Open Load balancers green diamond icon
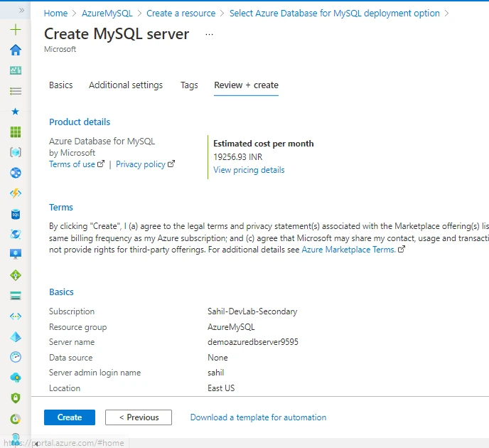This screenshot has height=448, width=489. coord(16,275)
